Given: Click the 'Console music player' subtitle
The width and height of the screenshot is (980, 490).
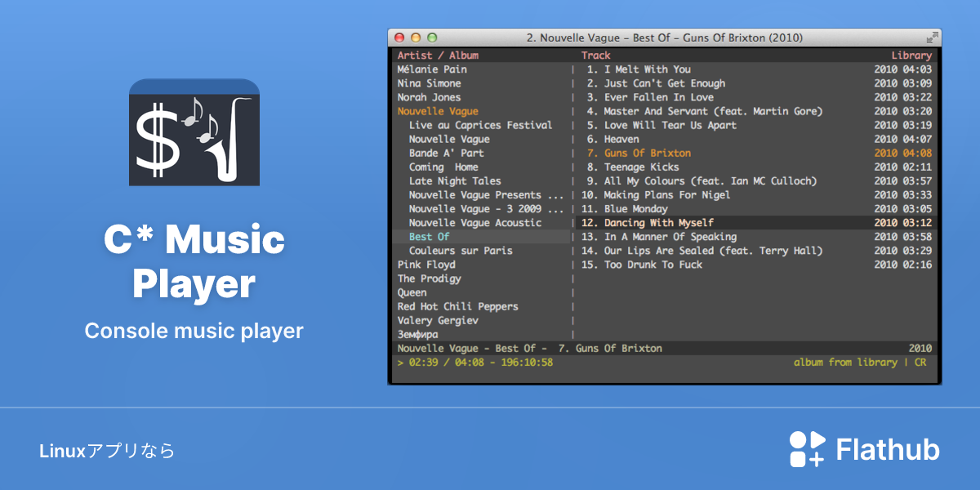Looking at the screenshot, I should (194, 331).
